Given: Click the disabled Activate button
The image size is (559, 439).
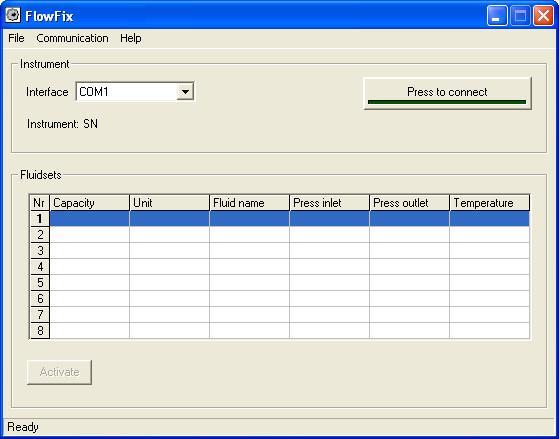Looking at the screenshot, I should pyautogui.click(x=60, y=372).
